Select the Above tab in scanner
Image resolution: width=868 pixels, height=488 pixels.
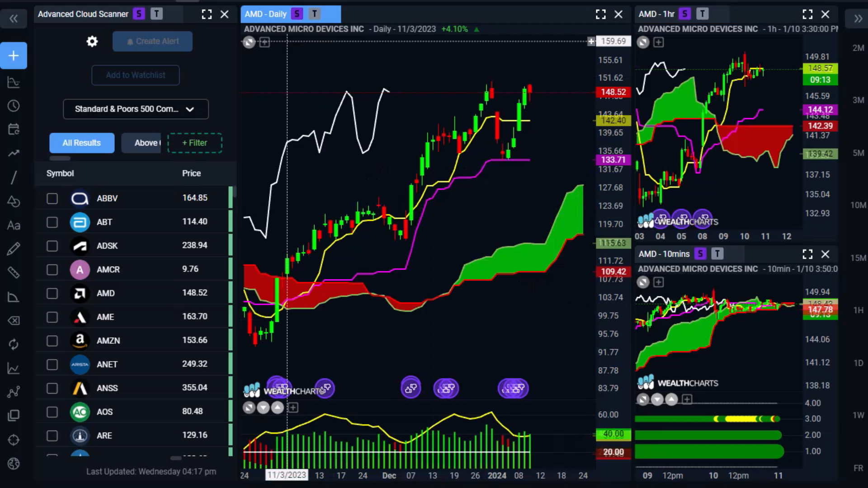[x=142, y=143]
